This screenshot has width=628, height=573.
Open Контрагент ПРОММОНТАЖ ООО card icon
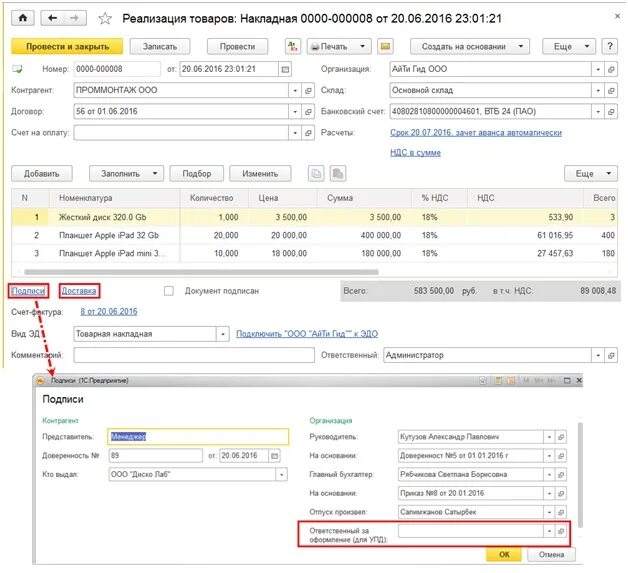pyautogui.click(x=308, y=90)
